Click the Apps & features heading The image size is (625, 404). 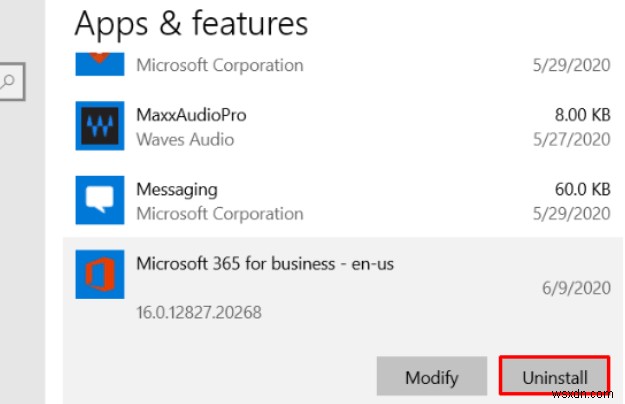click(191, 22)
